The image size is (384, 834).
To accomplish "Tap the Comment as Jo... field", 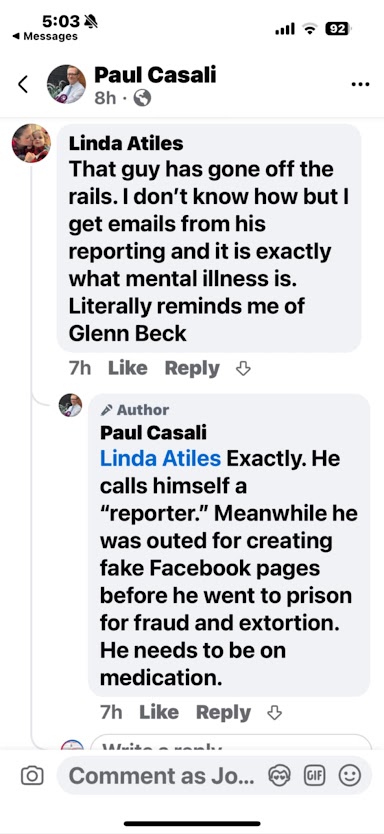I will pos(161,776).
